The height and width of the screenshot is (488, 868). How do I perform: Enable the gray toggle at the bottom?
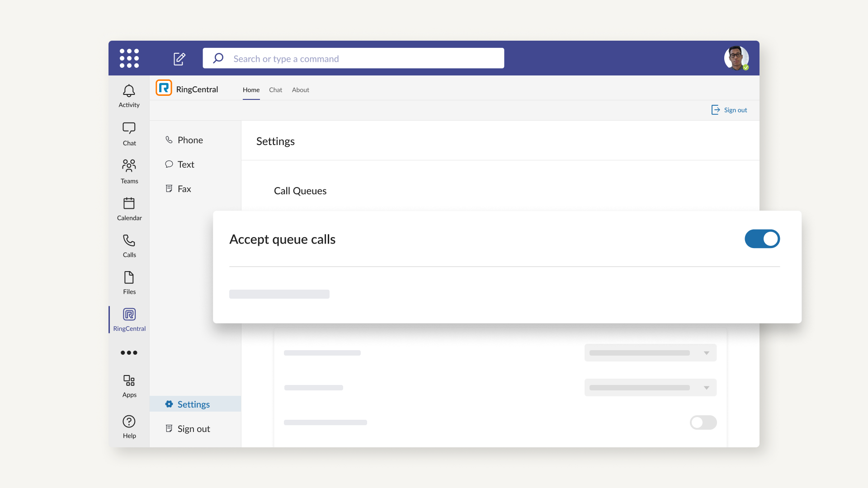pos(703,422)
